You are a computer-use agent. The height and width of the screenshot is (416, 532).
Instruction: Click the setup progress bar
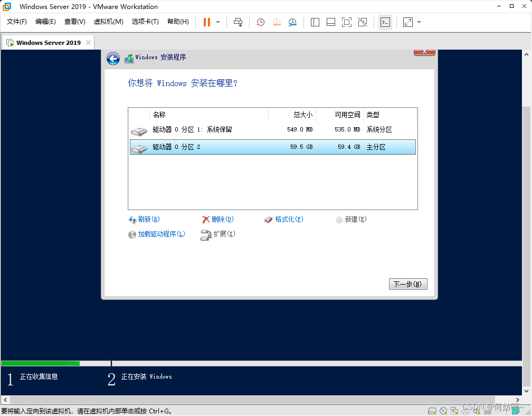point(261,363)
